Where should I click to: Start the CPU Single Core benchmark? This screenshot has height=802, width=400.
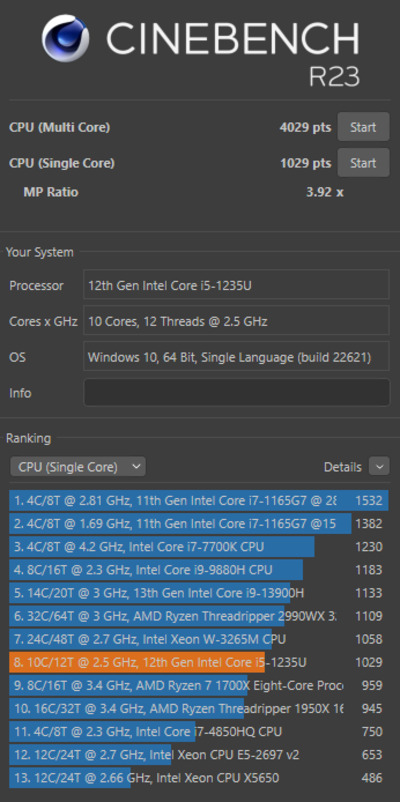tap(363, 163)
